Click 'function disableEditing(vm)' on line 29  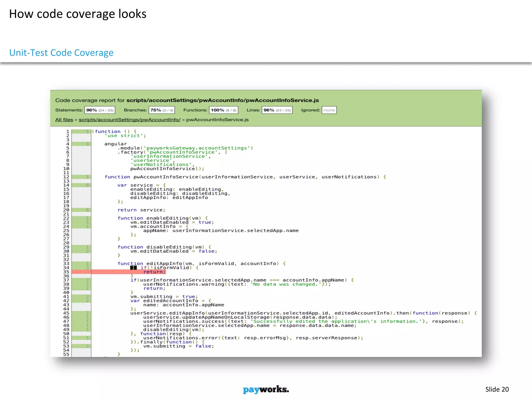pyautogui.click(x=164, y=247)
